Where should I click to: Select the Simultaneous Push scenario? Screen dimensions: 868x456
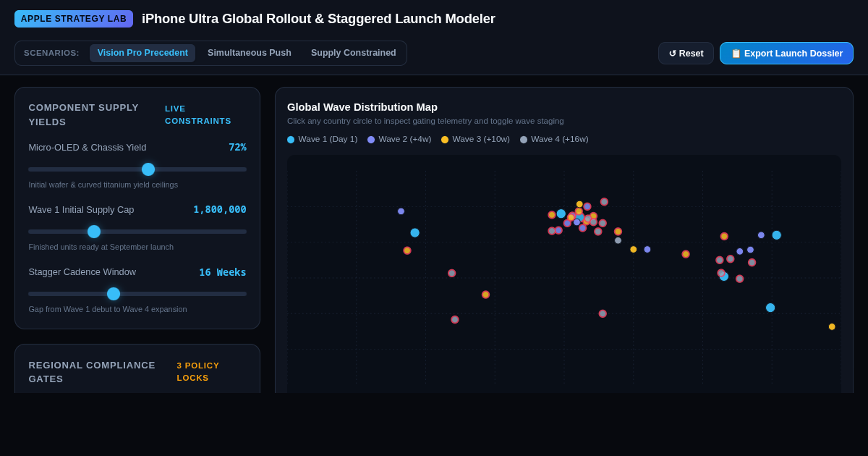(x=250, y=53)
